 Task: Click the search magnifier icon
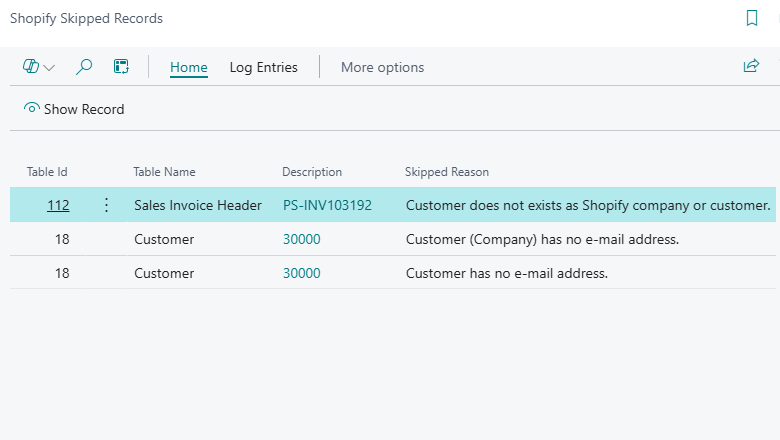pyautogui.click(x=85, y=67)
